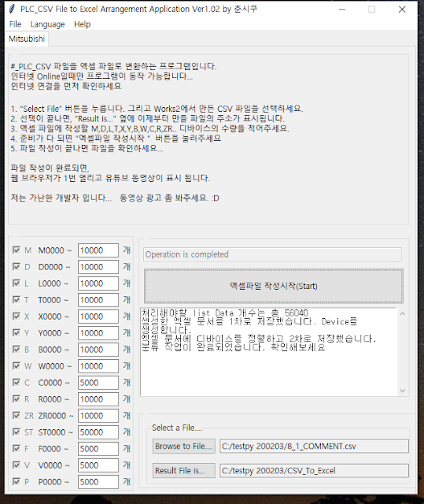Toggle the M device checkbox
The width and height of the screenshot is (424, 504).
(16, 250)
